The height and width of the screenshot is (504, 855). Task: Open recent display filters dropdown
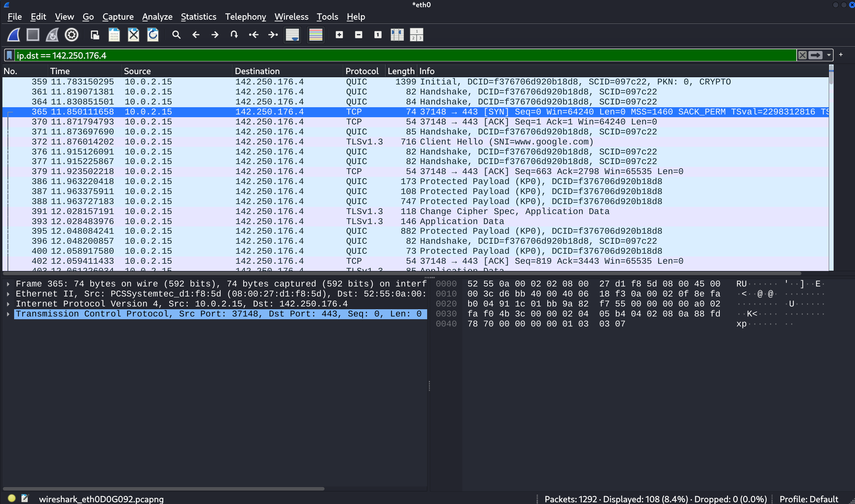(x=828, y=55)
